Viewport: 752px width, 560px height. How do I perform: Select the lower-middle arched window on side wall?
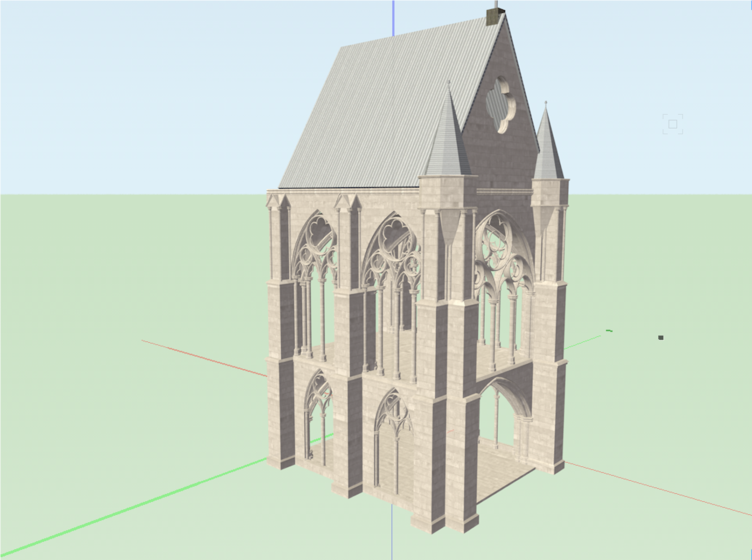click(x=394, y=429)
